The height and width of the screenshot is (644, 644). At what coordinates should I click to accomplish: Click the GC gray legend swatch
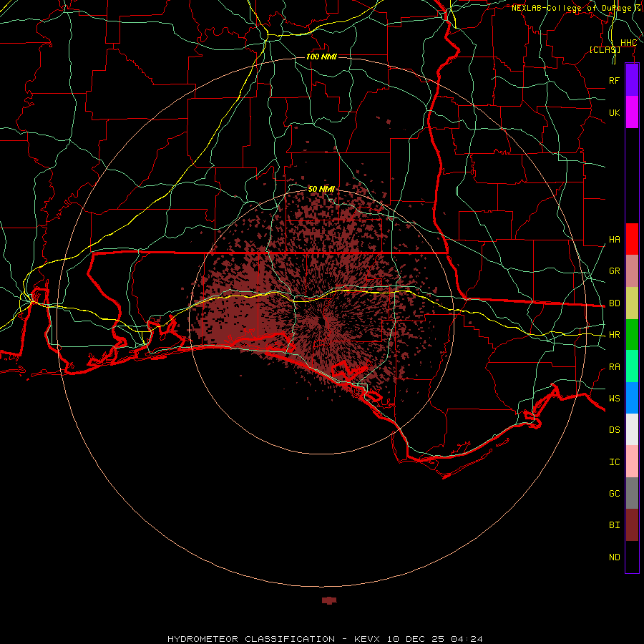point(632,493)
